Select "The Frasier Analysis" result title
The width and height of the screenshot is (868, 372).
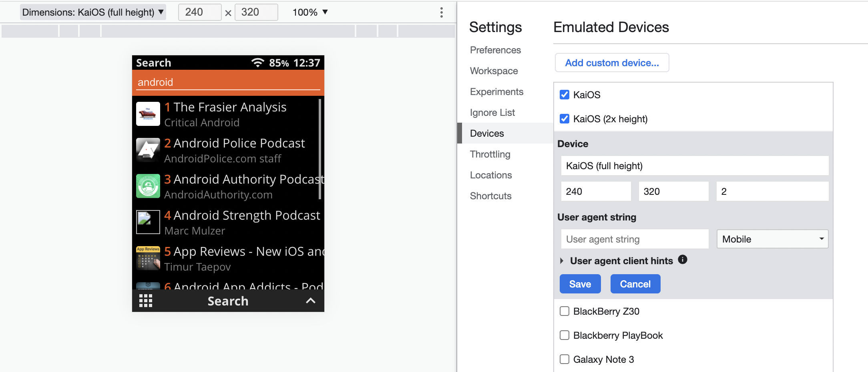(x=230, y=107)
